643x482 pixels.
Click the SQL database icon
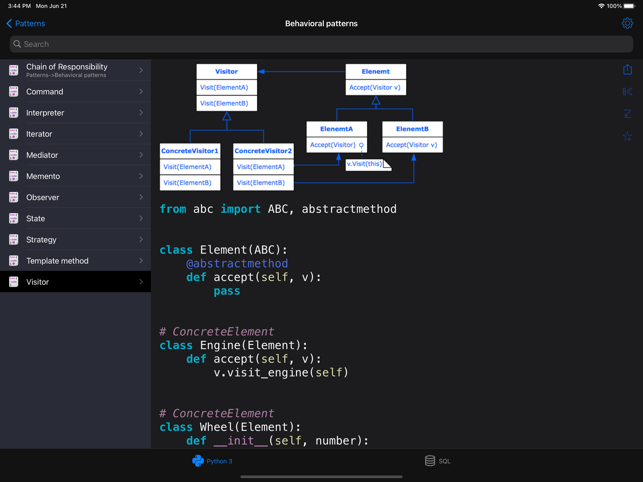click(x=430, y=461)
